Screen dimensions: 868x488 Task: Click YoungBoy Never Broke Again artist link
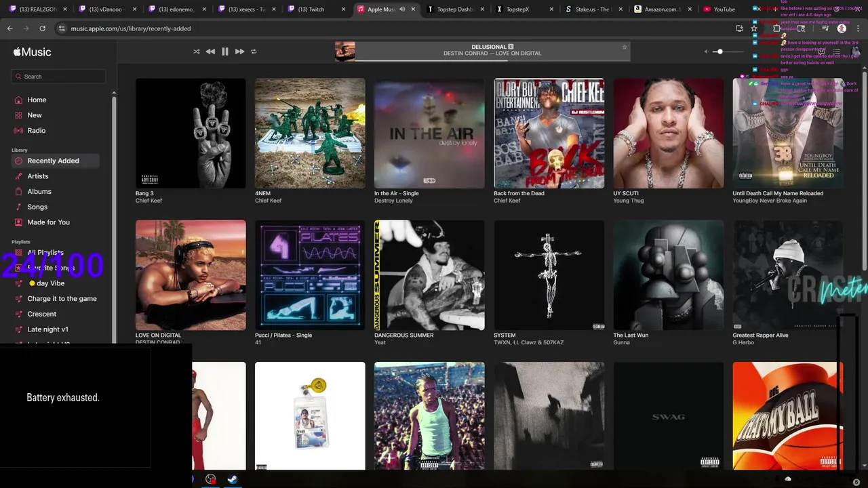pos(770,201)
